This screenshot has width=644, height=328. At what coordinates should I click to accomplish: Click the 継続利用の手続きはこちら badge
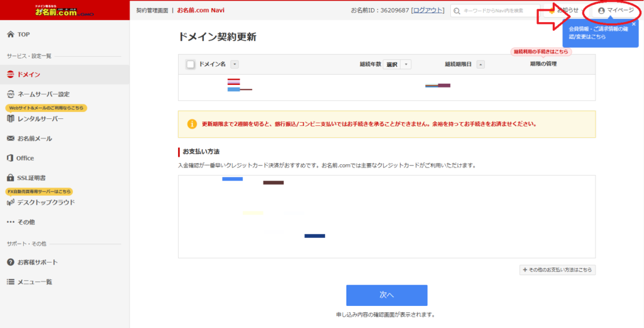tap(541, 52)
